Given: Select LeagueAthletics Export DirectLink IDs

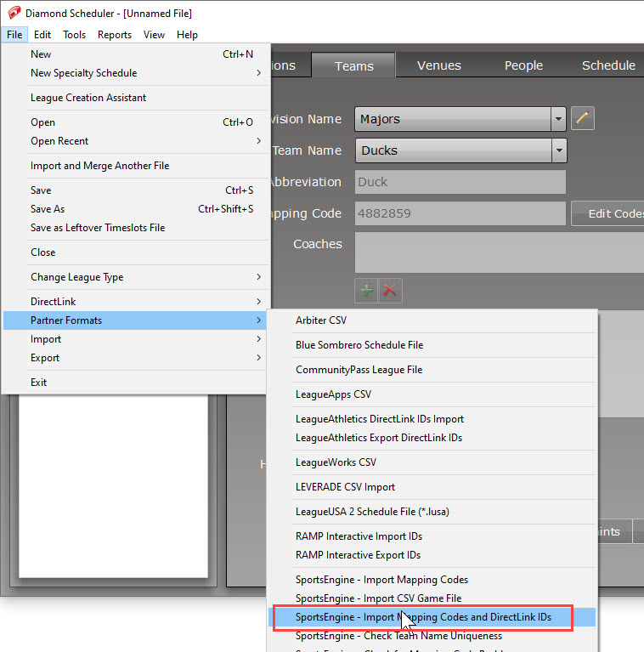Looking at the screenshot, I should tap(432, 438).
